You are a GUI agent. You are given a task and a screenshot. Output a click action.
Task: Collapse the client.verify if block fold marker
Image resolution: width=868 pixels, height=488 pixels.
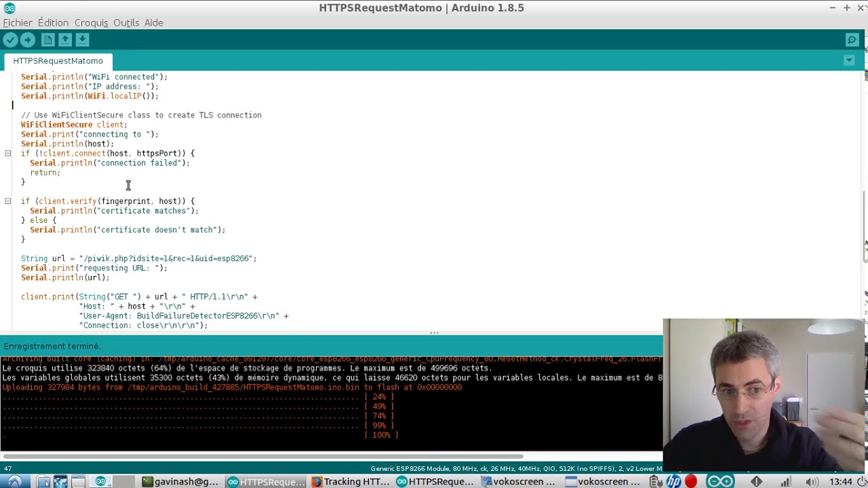coord(8,201)
